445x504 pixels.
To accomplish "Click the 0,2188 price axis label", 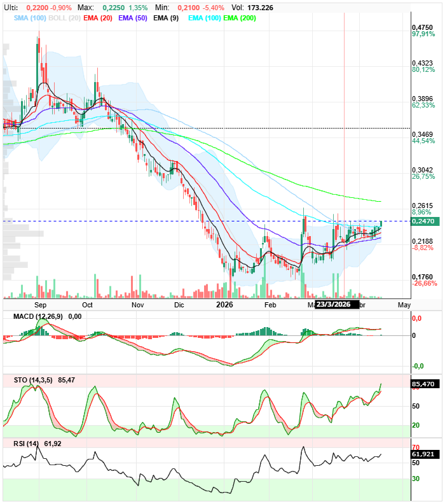I will (423, 241).
